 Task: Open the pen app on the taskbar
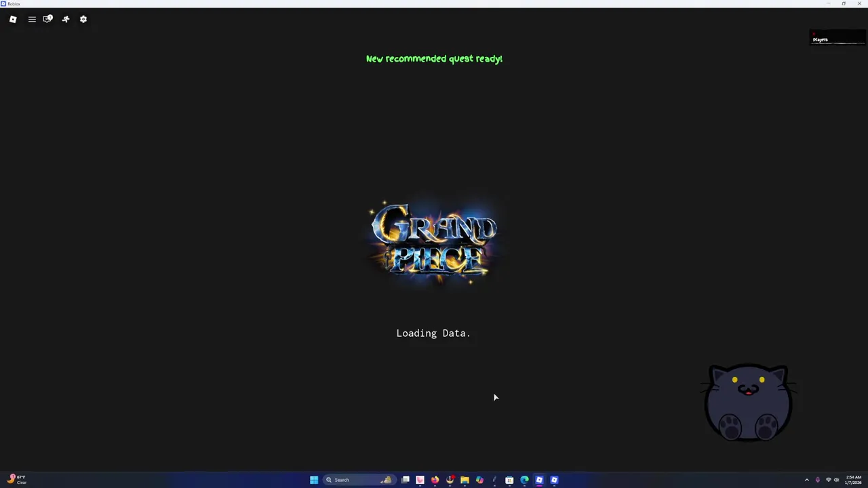click(494, 480)
